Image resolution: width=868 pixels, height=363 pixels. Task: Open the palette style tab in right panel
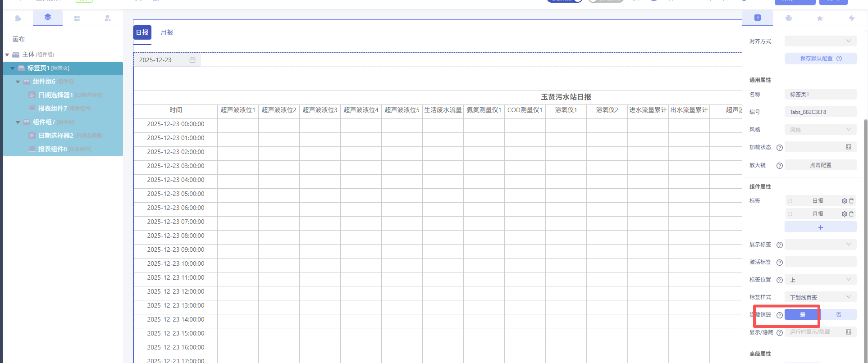(x=789, y=18)
